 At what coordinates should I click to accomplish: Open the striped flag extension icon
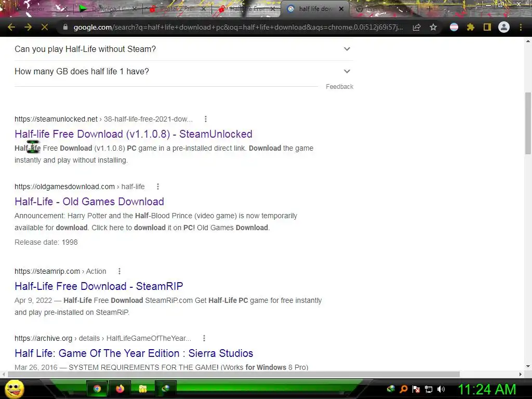click(454, 27)
